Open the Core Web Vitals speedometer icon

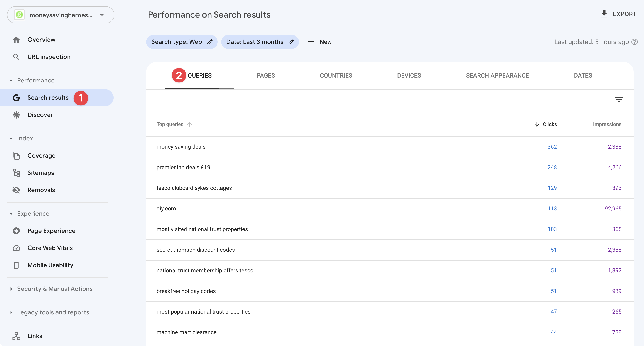(x=16, y=248)
